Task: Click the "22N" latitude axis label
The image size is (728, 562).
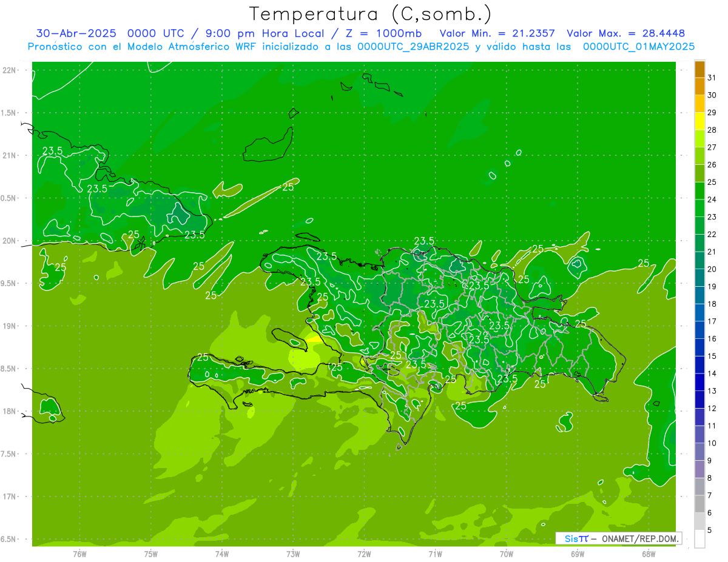Action: [10, 70]
